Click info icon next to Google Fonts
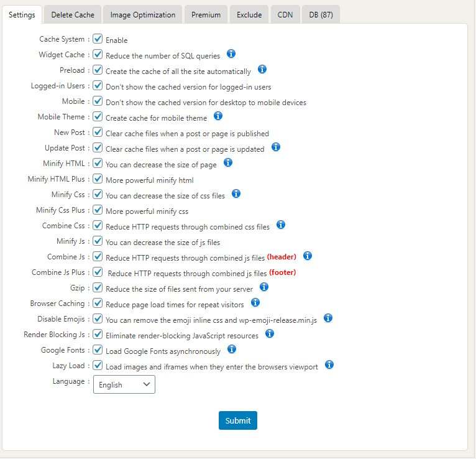This screenshot has width=476, height=459. coord(231,349)
